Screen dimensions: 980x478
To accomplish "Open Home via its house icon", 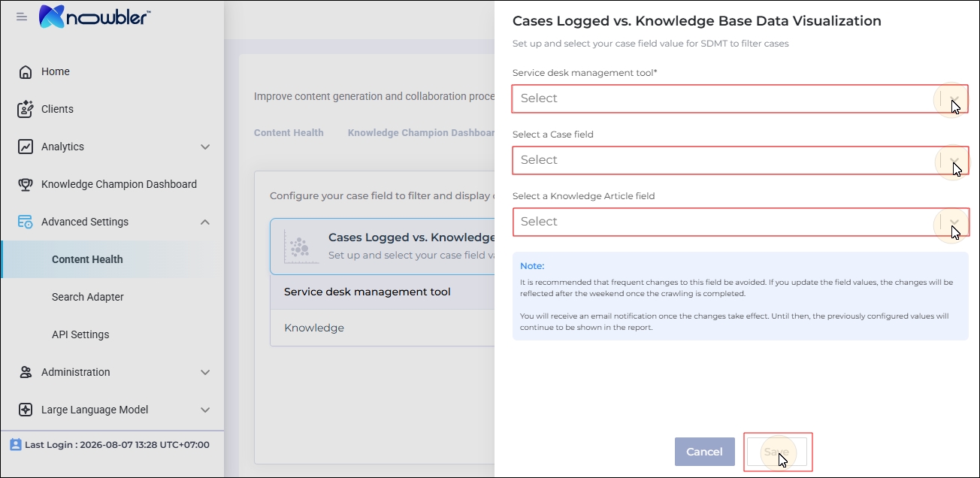I will (26, 71).
